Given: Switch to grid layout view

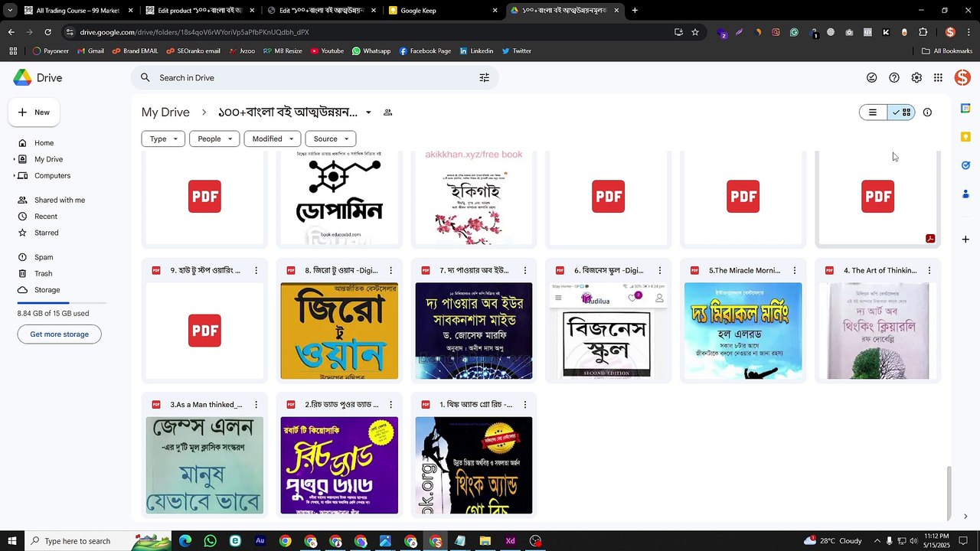Looking at the screenshot, I should tap(901, 112).
